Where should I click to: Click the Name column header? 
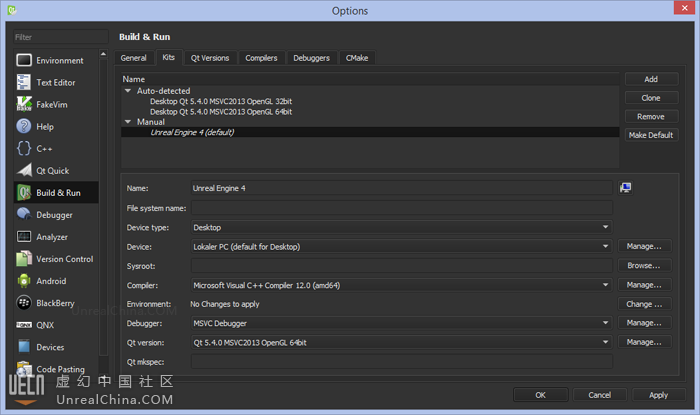pyautogui.click(x=370, y=79)
